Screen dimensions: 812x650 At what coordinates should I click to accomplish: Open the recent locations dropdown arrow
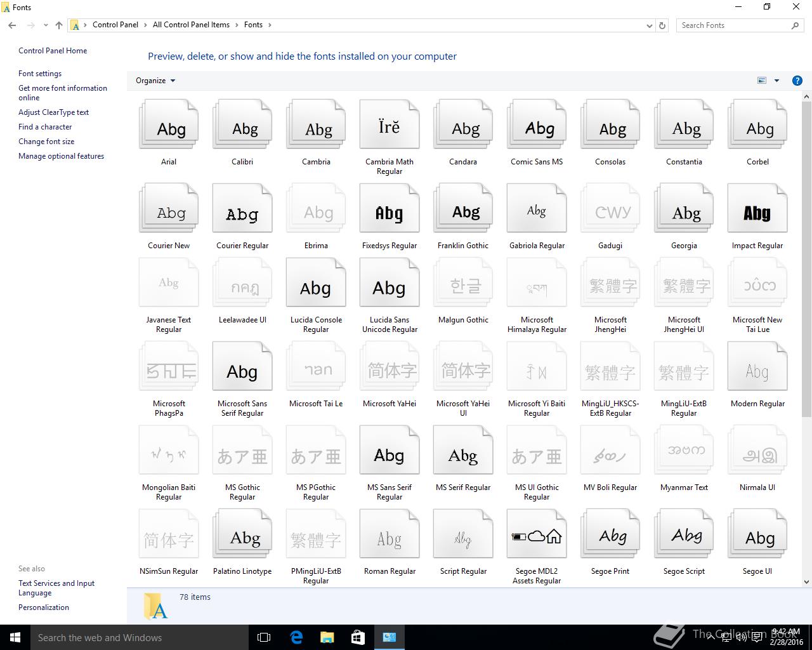click(x=46, y=25)
